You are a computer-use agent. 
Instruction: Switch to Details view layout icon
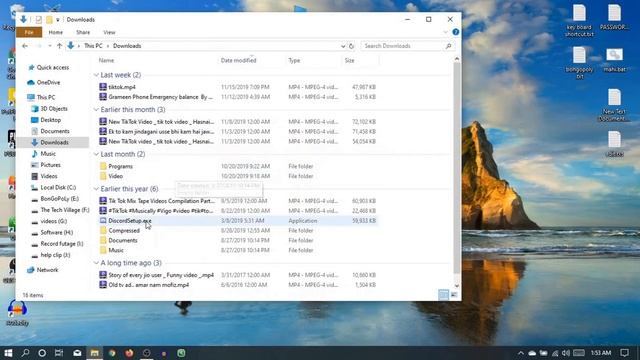[443, 295]
